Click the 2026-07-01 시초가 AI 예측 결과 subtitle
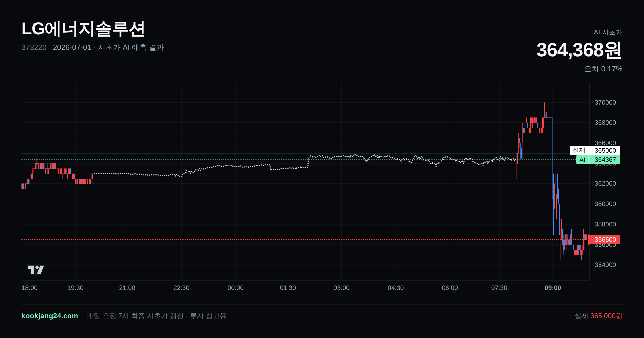Screen dimensions: 644x338 click(x=108, y=47)
